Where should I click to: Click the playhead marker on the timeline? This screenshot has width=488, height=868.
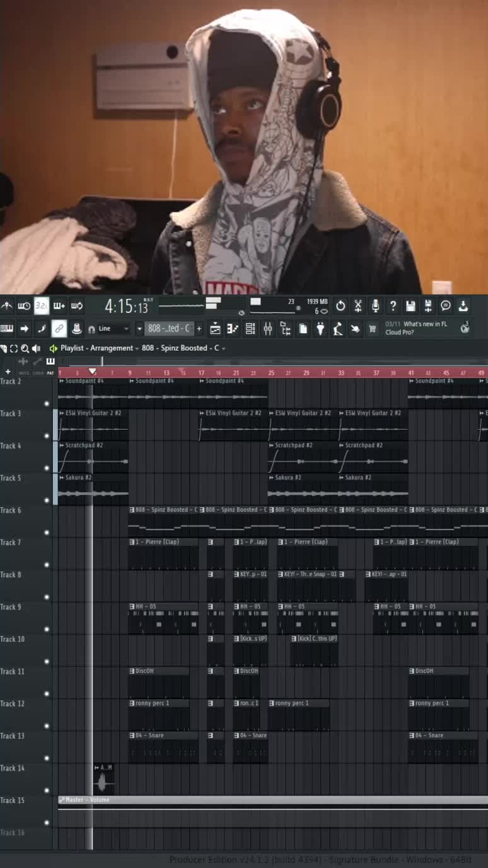(x=92, y=372)
